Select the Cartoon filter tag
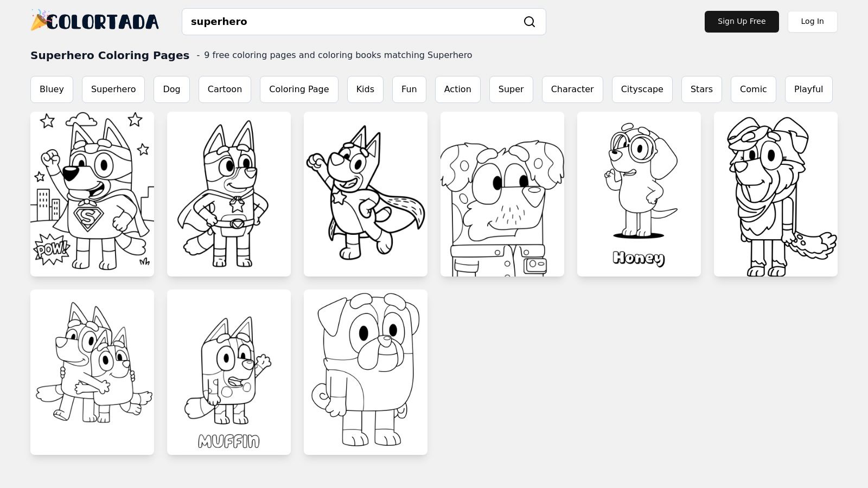This screenshot has height=488, width=868. [225, 89]
